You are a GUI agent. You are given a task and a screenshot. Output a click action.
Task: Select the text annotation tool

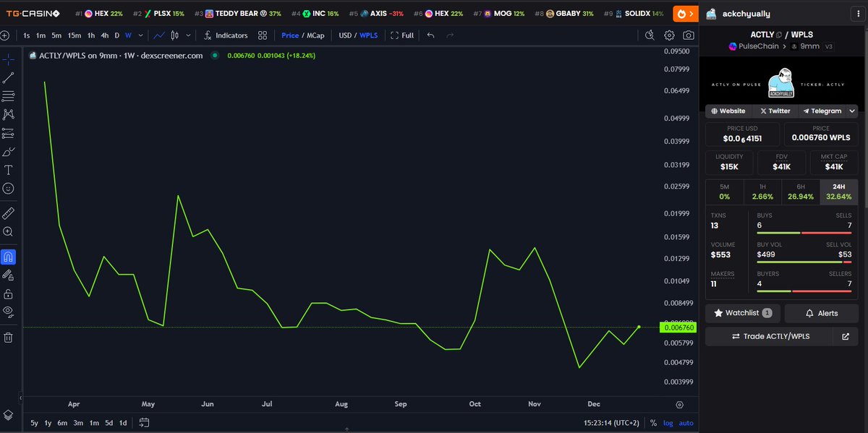coord(8,170)
